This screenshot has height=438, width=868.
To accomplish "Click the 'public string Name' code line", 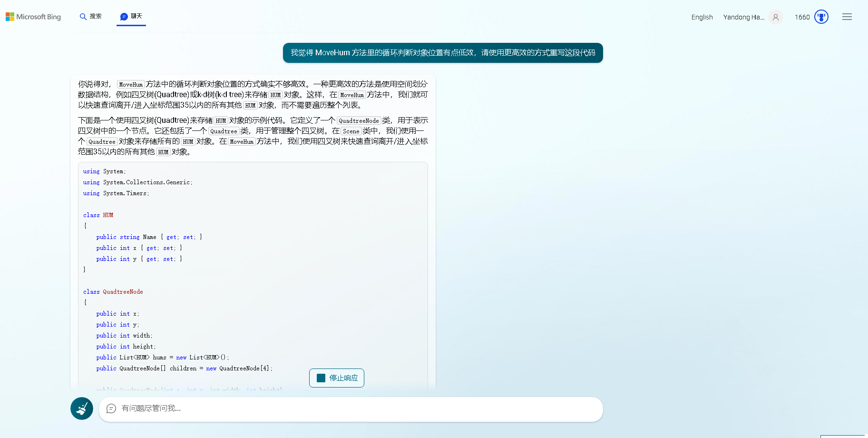I will point(149,237).
